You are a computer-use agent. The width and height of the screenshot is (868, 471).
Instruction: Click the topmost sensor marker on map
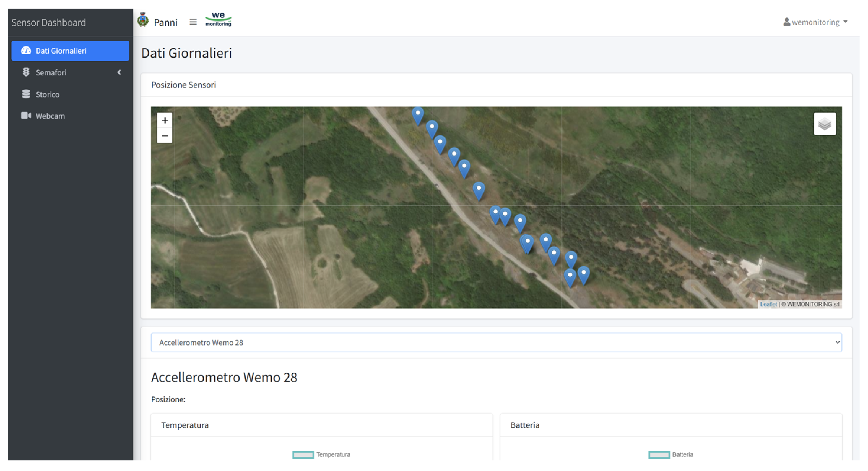(x=417, y=116)
